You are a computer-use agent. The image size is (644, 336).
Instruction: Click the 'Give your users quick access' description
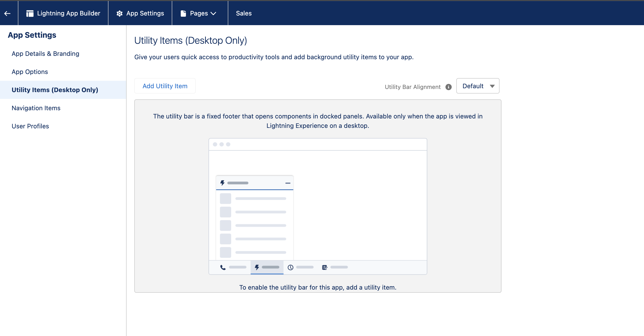click(x=274, y=57)
